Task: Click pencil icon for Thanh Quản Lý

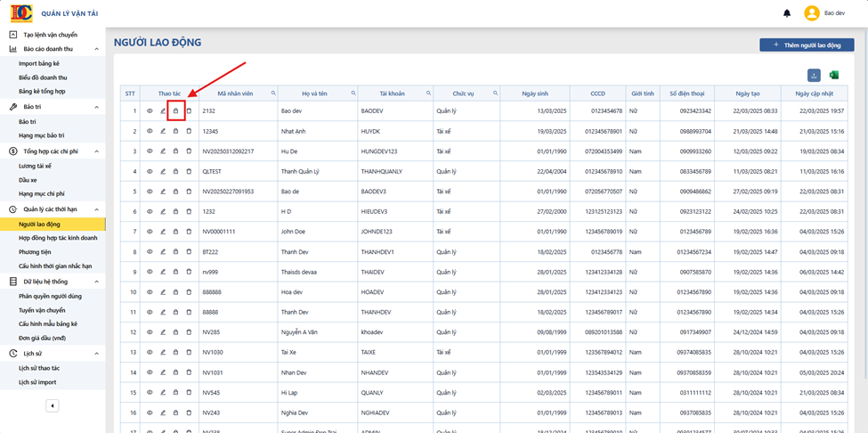Action: [163, 171]
